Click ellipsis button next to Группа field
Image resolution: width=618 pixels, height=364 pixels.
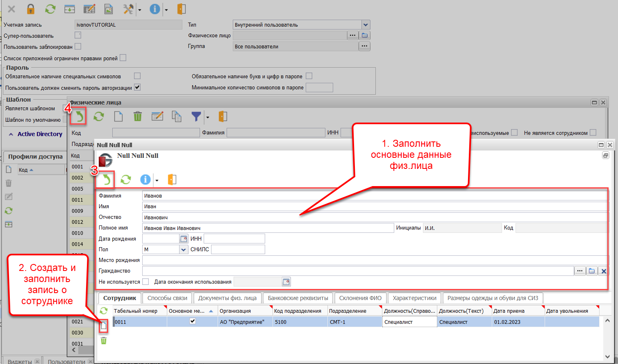coord(364,46)
